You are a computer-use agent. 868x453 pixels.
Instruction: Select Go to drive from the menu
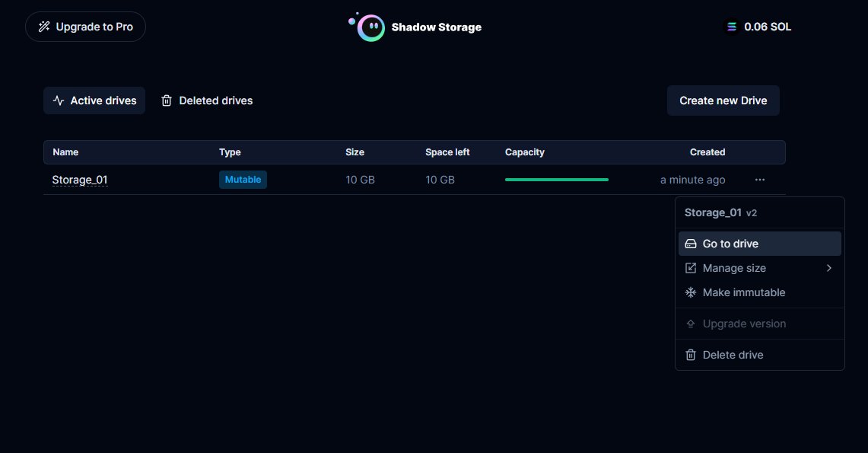click(x=759, y=244)
